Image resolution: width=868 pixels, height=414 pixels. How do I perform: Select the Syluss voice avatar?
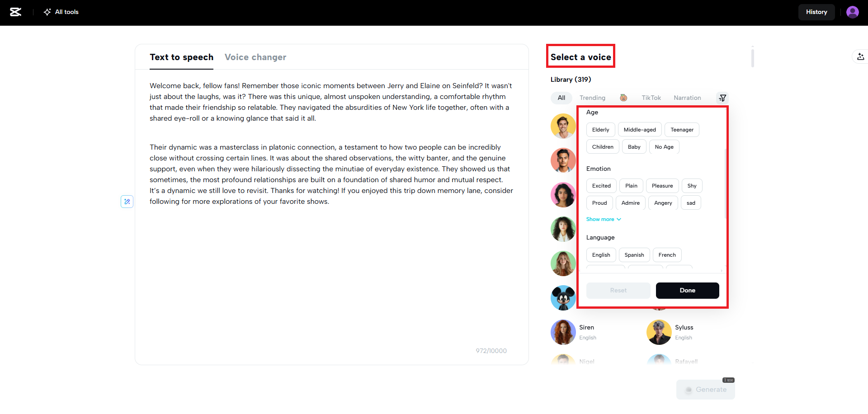tap(659, 332)
